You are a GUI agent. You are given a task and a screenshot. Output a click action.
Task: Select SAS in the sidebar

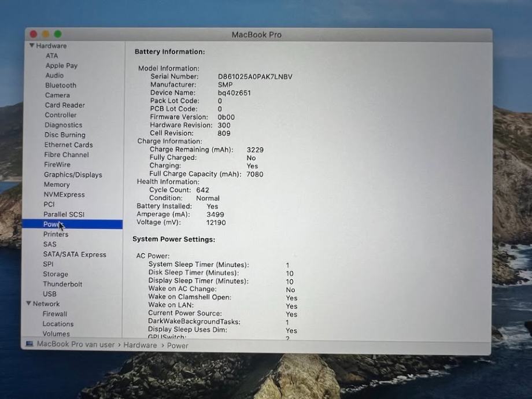point(50,244)
